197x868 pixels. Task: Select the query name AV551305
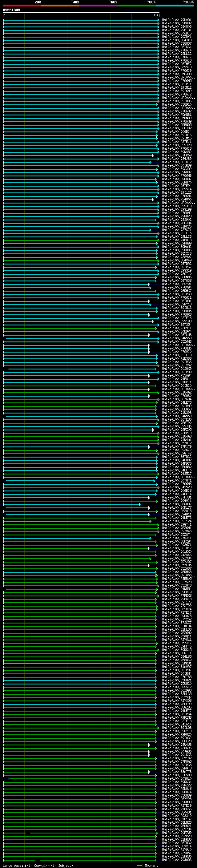tap(11, 10)
